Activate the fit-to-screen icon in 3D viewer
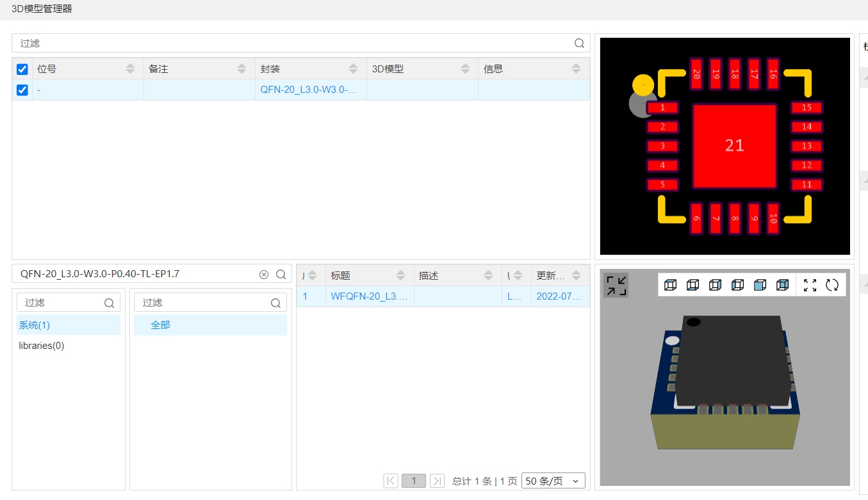The width and height of the screenshot is (868, 500). pos(809,285)
